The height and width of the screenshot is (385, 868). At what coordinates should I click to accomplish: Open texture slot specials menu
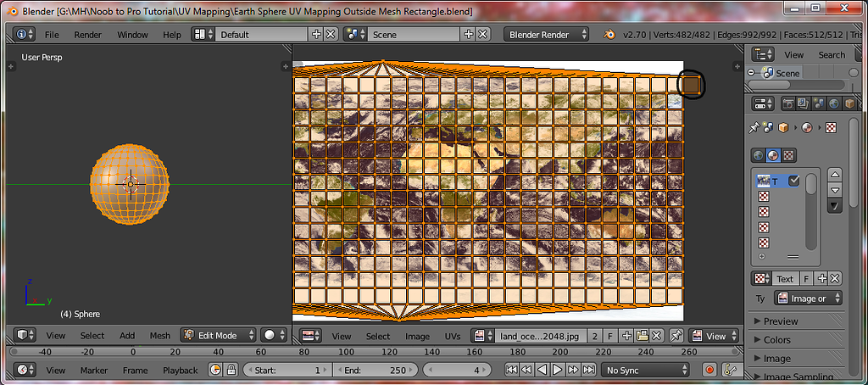[x=835, y=206]
